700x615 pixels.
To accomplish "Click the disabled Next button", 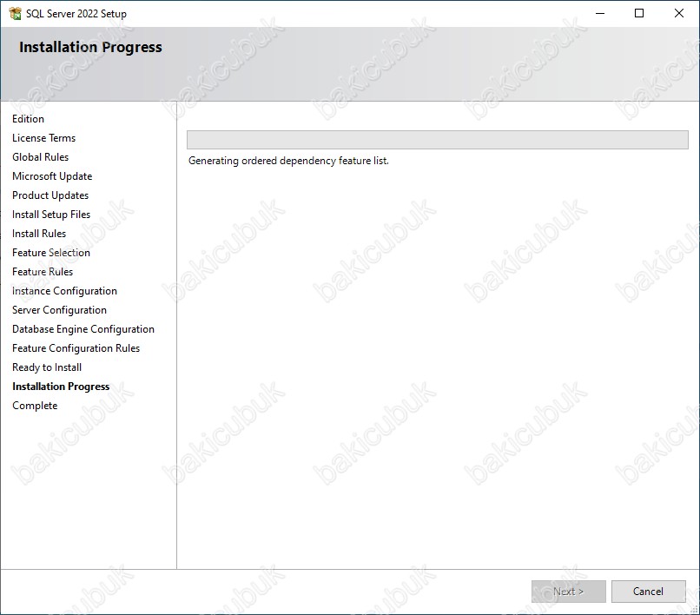I will [x=568, y=592].
